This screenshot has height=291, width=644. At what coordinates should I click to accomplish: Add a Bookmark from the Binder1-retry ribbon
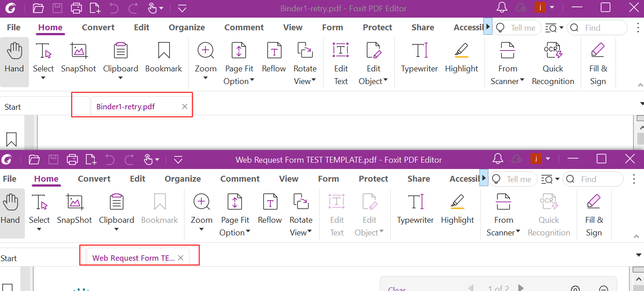coord(163,58)
